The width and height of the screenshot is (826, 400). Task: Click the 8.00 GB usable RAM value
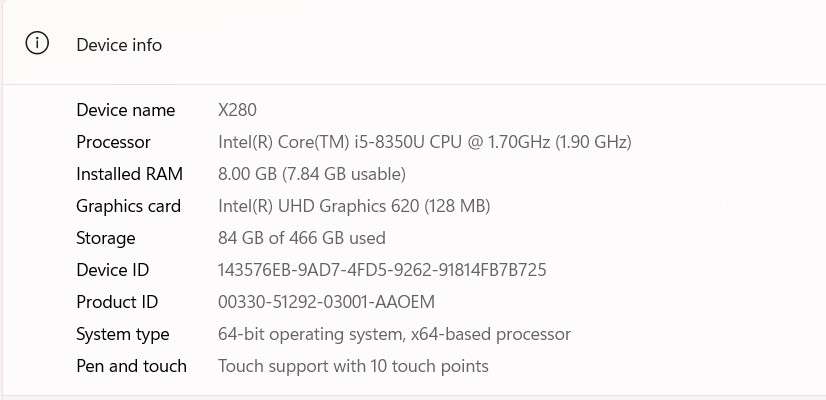tap(312, 174)
